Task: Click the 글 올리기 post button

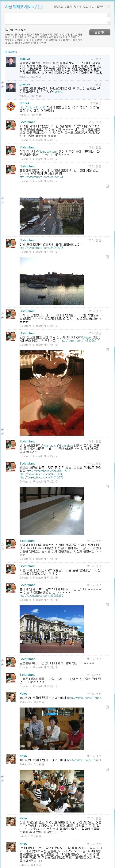Action: click(100, 32)
